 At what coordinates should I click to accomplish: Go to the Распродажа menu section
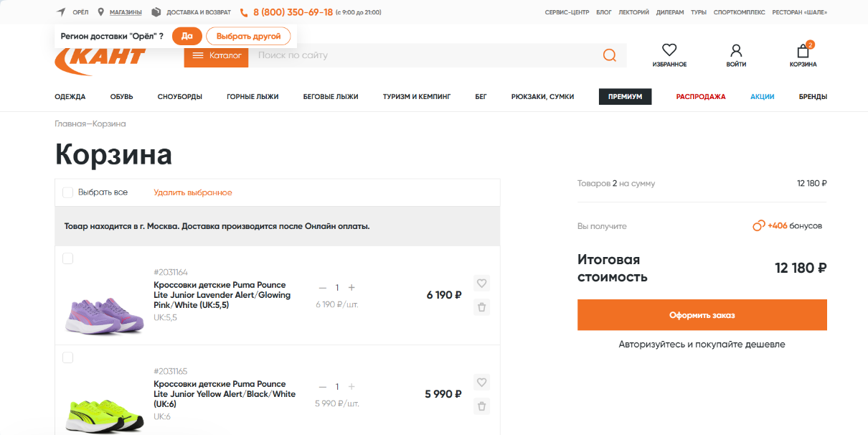700,97
